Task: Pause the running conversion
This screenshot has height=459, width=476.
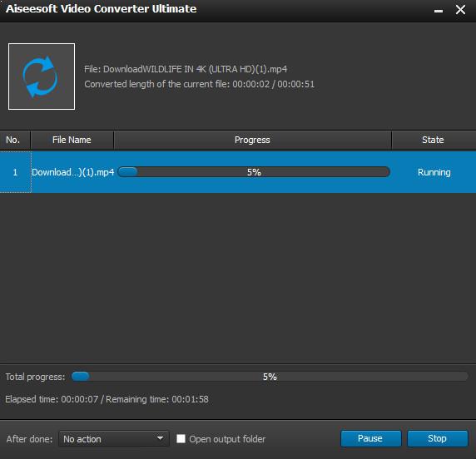Action: coord(370,438)
